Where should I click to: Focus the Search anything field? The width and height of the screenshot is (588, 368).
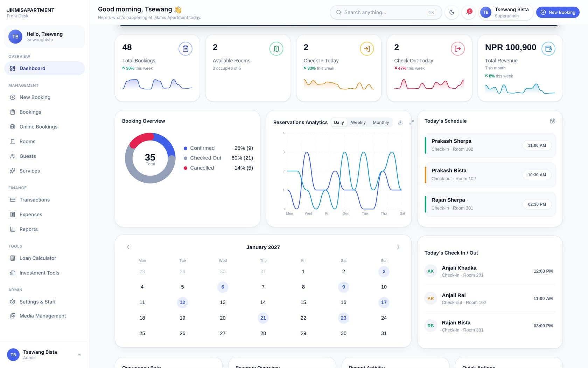(386, 12)
